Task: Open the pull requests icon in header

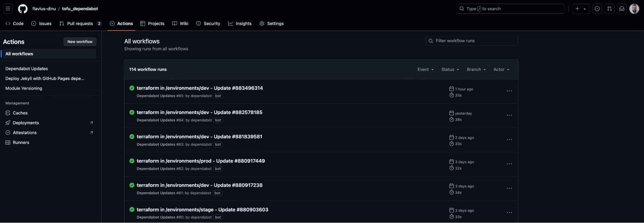Action: tap(609, 9)
